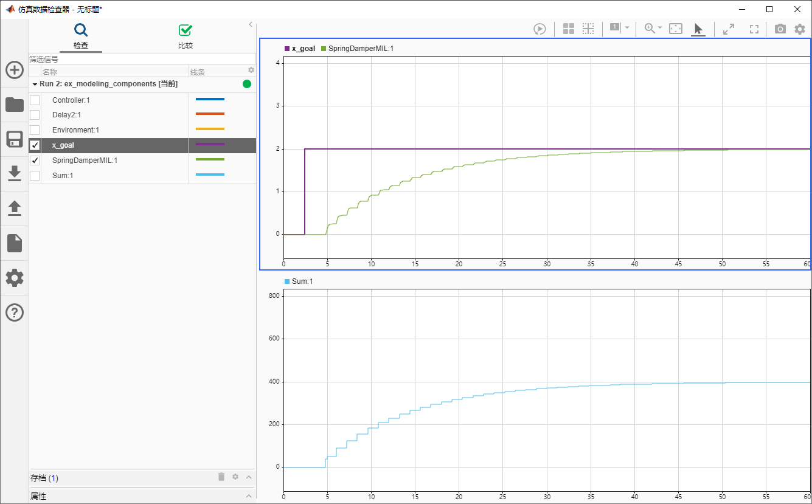Delete archived runs with the trash icon

(221, 477)
